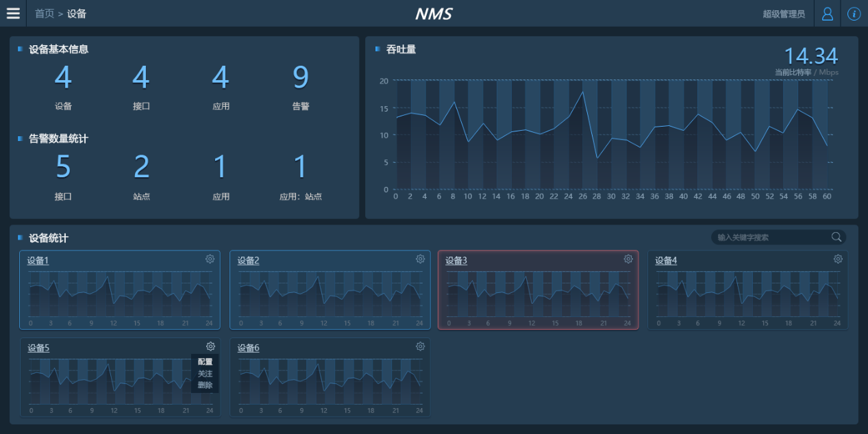Click the gear icon on 设备3

coord(628,259)
